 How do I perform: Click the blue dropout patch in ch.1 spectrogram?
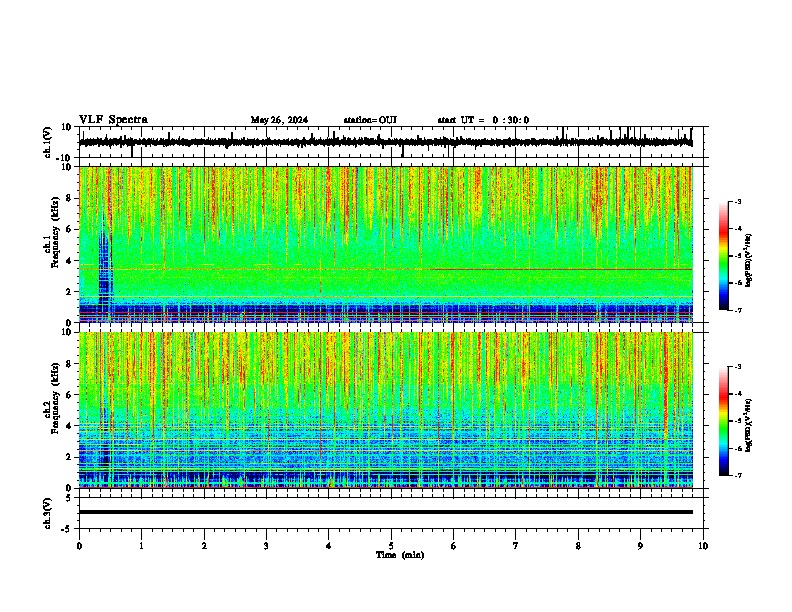click(x=105, y=268)
